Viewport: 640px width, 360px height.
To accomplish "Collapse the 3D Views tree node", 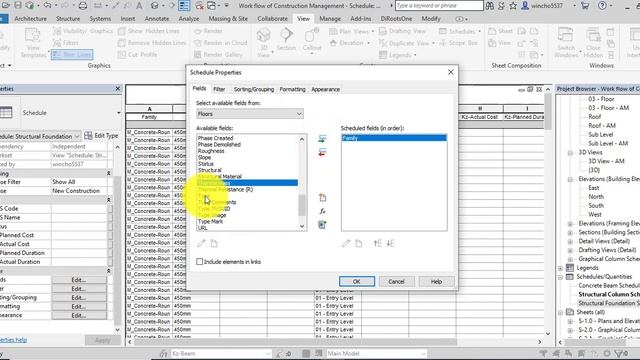I will (570, 153).
